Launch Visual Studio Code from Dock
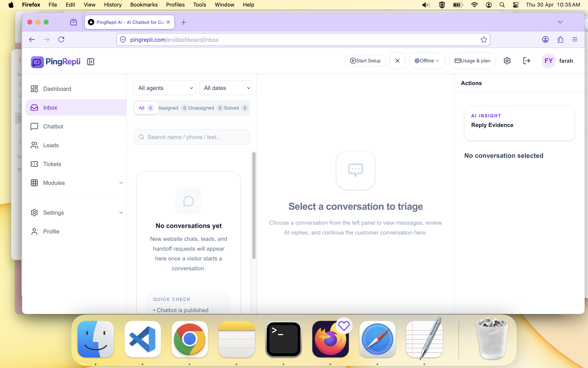The width and height of the screenshot is (588, 368). click(143, 339)
